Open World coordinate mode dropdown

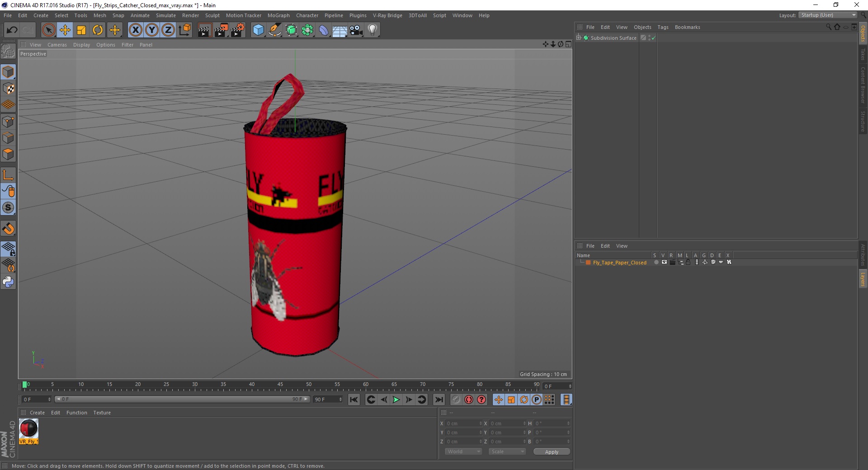(x=463, y=451)
